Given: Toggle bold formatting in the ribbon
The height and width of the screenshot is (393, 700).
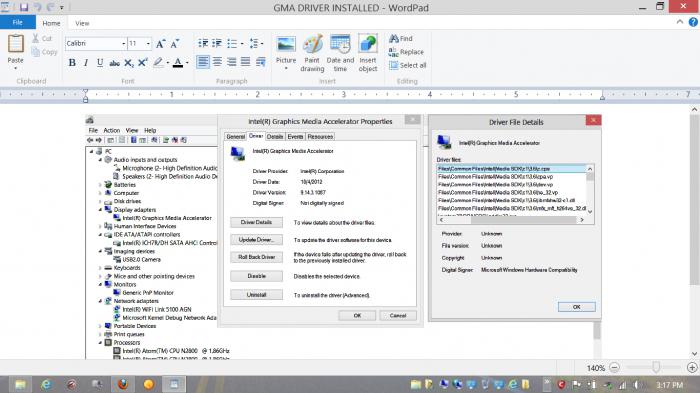Looking at the screenshot, I should point(72,63).
